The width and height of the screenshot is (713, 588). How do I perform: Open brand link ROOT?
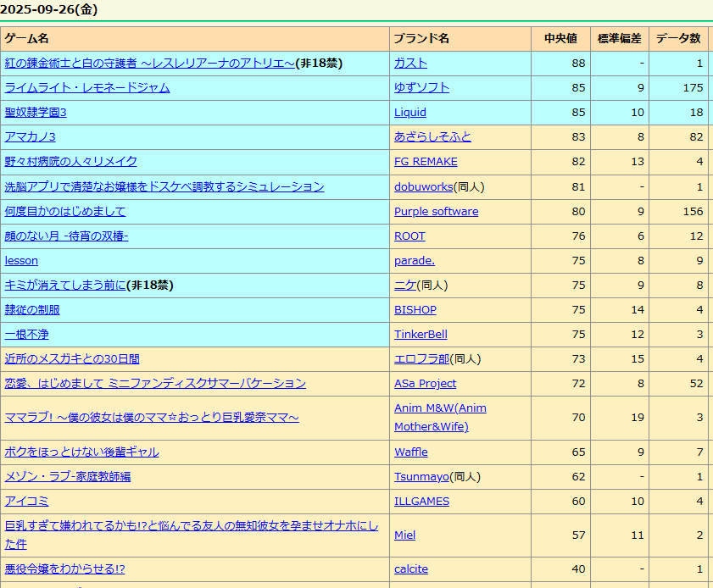click(x=409, y=236)
